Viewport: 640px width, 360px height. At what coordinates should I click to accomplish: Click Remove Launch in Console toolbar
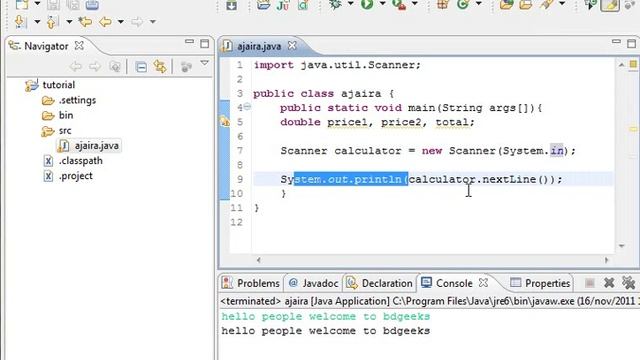click(609, 282)
